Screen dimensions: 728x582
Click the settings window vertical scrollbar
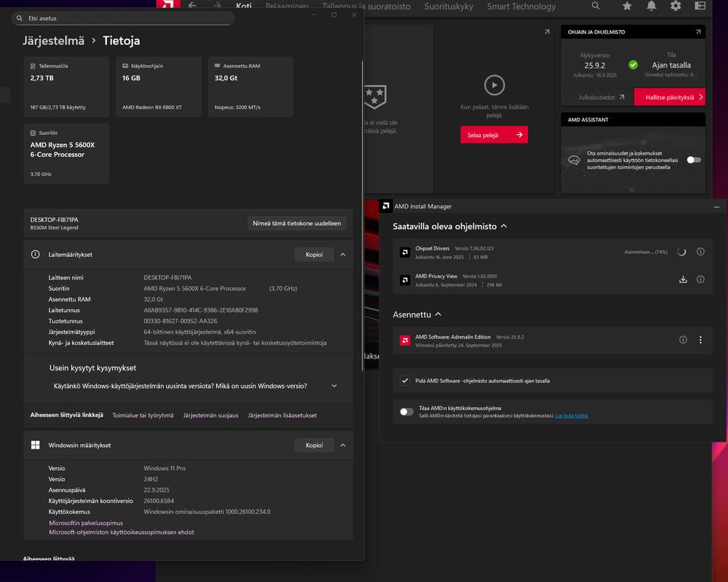coord(362,215)
